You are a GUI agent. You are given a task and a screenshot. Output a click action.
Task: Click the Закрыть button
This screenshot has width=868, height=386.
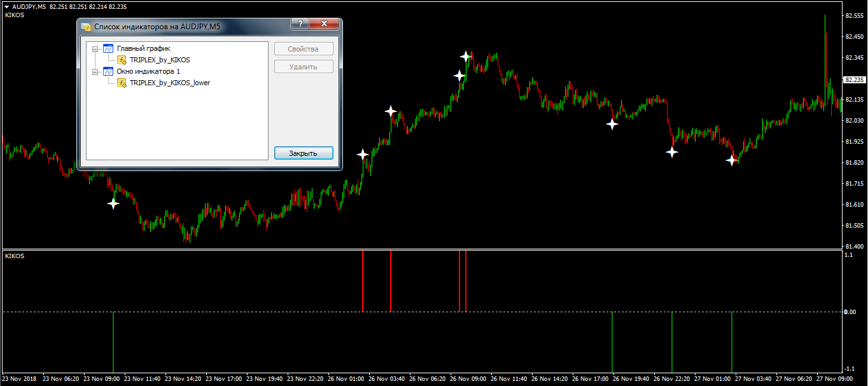point(304,153)
